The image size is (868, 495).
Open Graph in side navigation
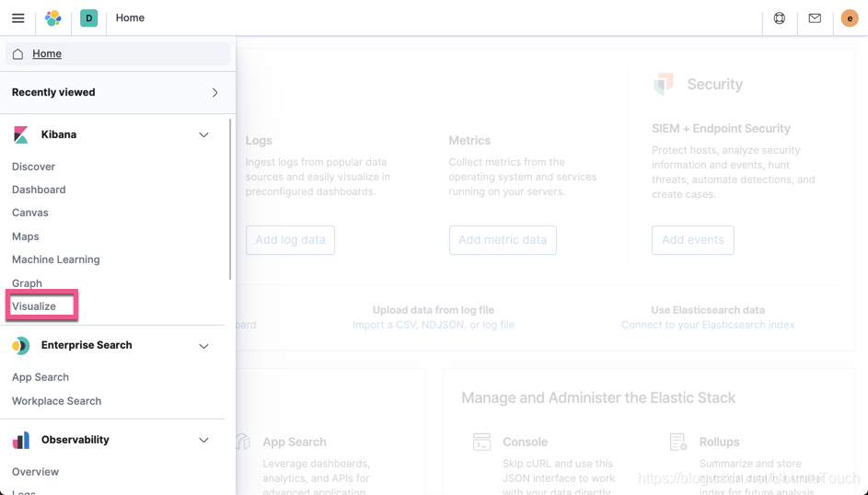[27, 283]
